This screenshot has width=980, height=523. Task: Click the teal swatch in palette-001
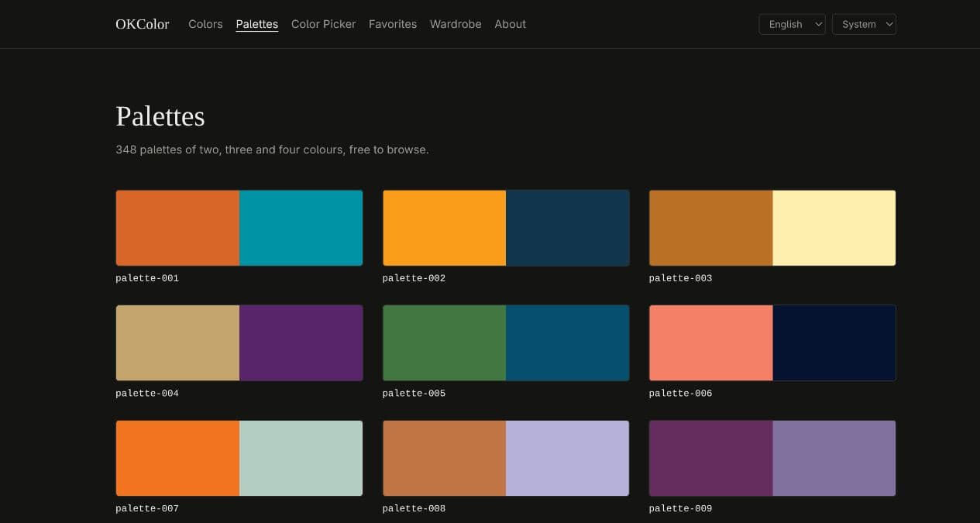pos(301,228)
